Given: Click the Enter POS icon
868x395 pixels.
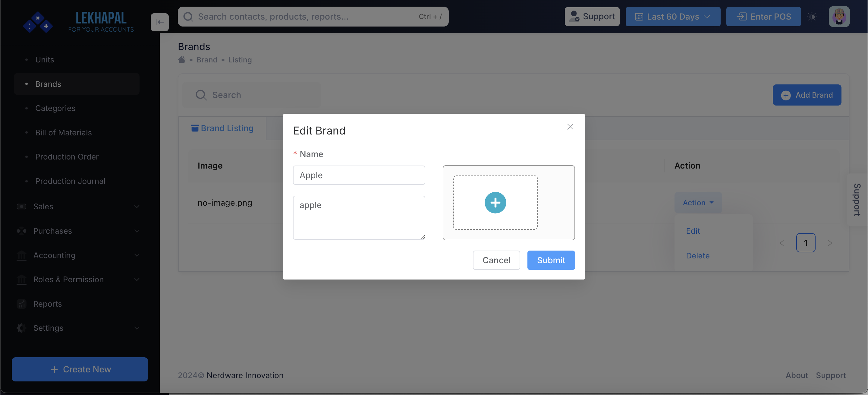Looking at the screenshot, I should (741, 17).
